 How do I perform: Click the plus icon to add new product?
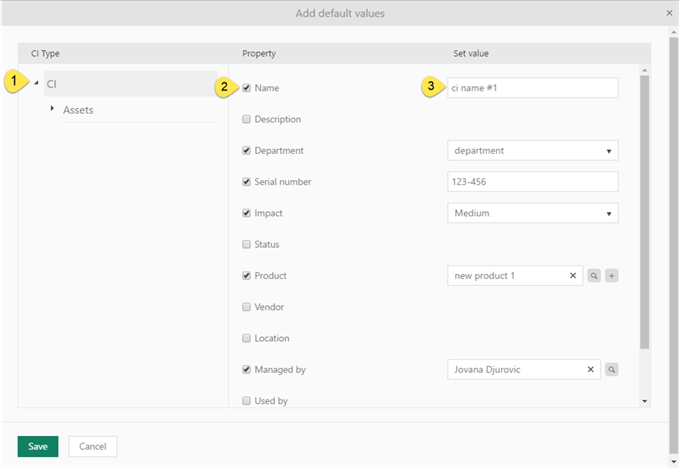(x=612, y=276)
